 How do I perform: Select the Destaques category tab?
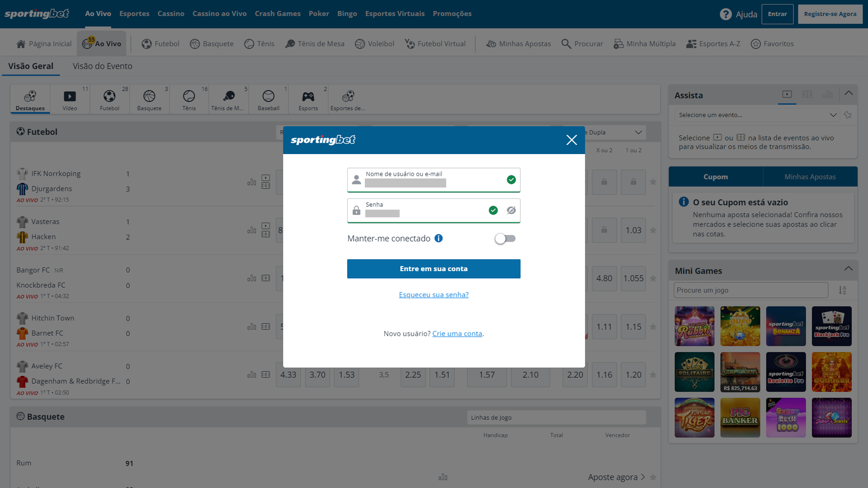click(30, 100)
